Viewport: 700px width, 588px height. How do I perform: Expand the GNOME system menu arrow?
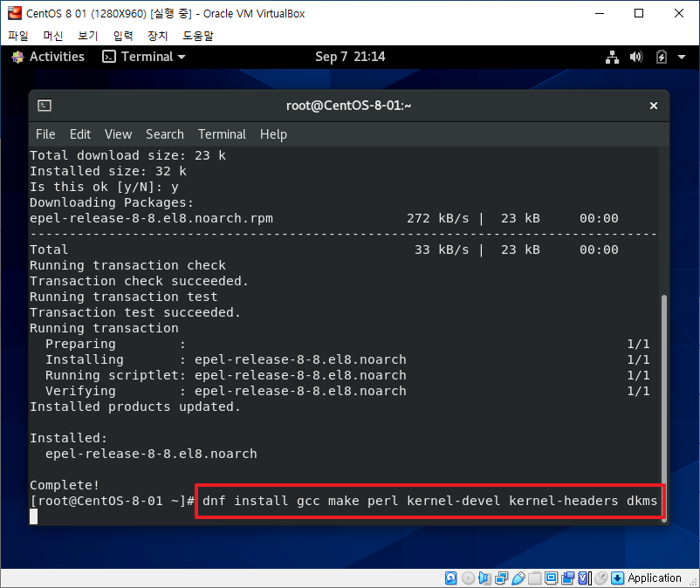682,57
